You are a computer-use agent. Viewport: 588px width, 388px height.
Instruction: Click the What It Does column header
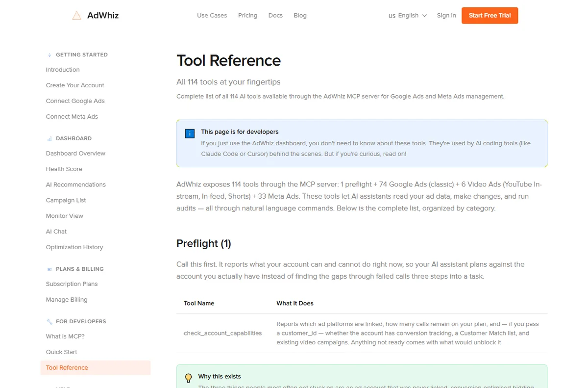pos(295,304)
